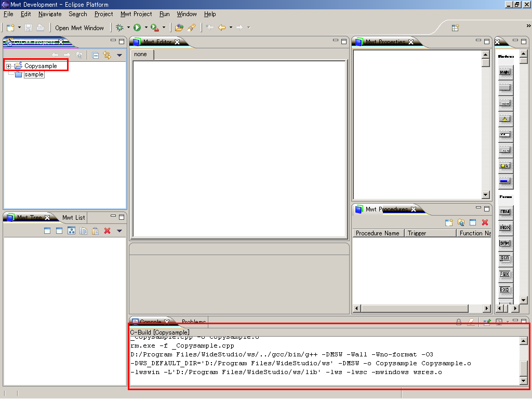
Task: Switch to the Problems tab
Action: pos(194,321)
